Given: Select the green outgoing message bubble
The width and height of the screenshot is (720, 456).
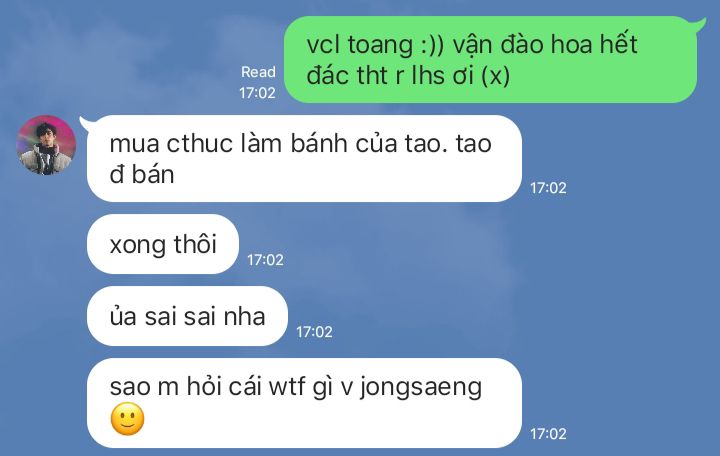Looking at the screenshot, I should pos(490,59).
